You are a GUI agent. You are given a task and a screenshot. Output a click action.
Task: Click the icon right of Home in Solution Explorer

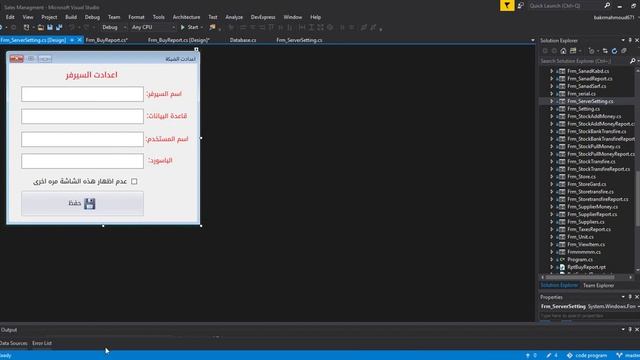coord(573,51)
